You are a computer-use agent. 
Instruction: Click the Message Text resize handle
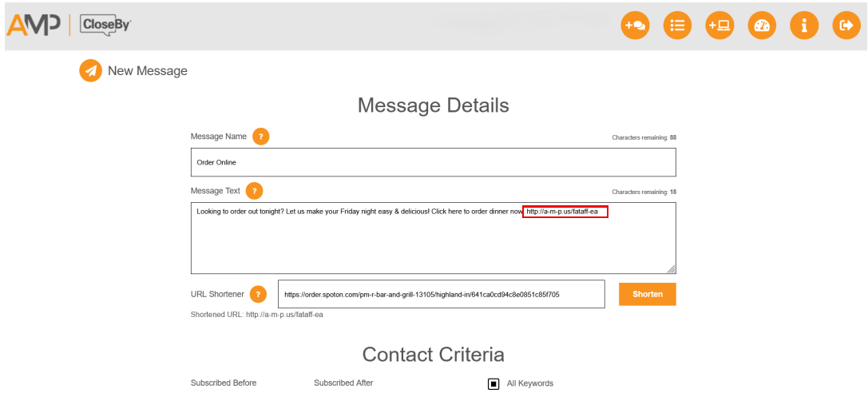coord(672,269)
